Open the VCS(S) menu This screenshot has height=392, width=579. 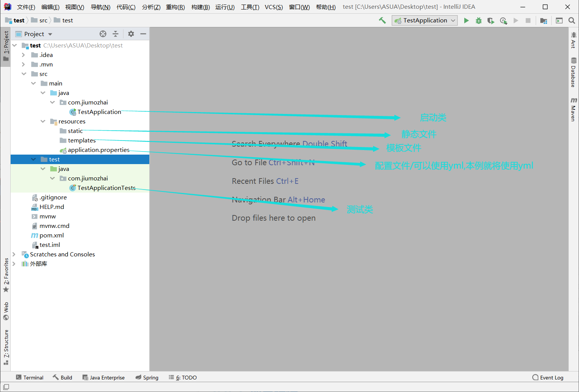click(274, 7)
